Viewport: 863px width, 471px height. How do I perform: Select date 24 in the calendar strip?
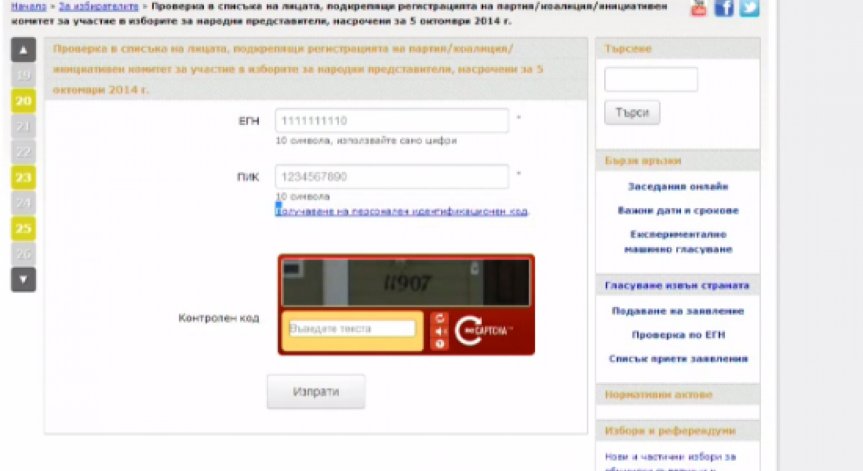tap(23, 203)
